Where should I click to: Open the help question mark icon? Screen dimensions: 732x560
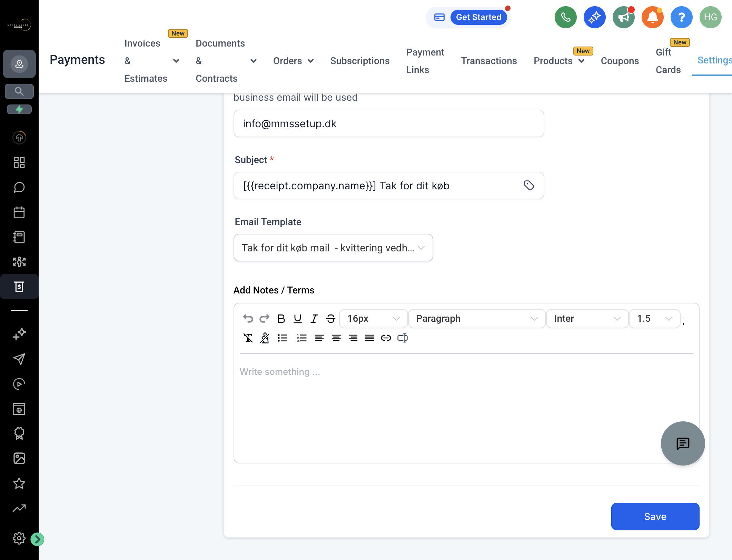pyautogui.click(x=682, y=17)
